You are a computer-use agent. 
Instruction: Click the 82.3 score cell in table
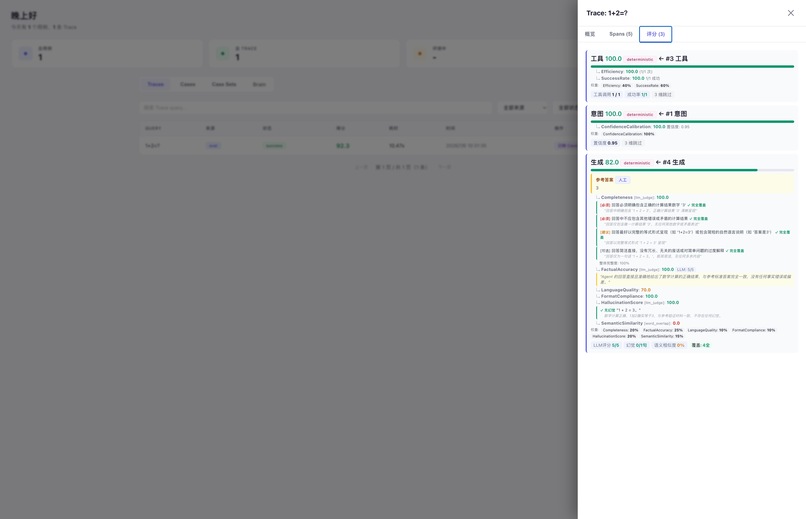[x=343, y=146]
